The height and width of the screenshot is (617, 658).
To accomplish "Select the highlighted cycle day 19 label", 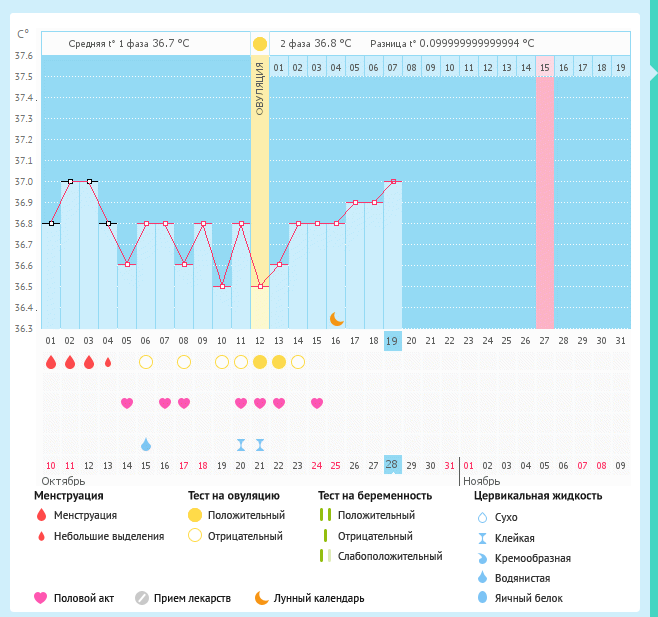I will (393, 340).
